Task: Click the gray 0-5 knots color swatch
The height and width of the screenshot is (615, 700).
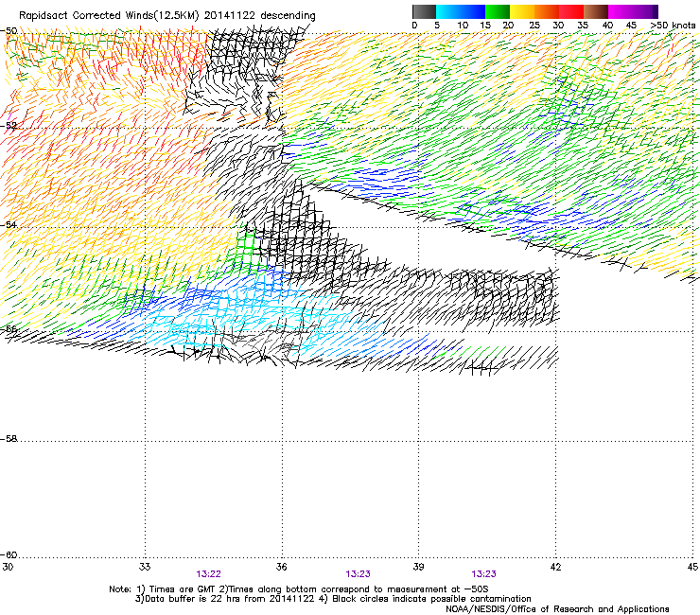Action: 424,11
